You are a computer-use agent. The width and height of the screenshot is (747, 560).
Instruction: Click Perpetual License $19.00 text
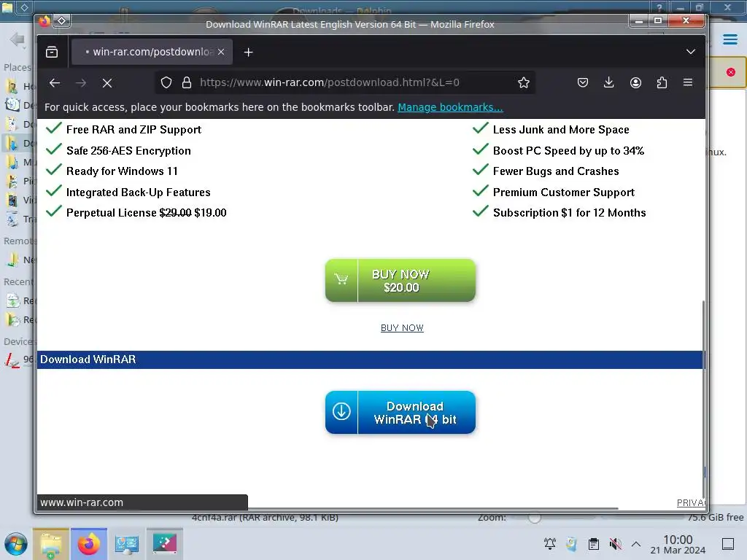[146, 213]
